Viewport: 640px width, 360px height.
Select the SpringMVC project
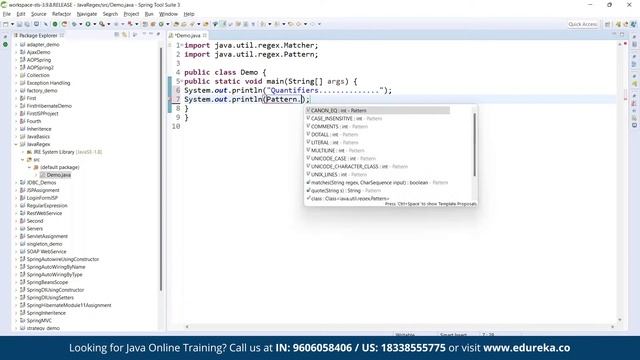point(39,321)
